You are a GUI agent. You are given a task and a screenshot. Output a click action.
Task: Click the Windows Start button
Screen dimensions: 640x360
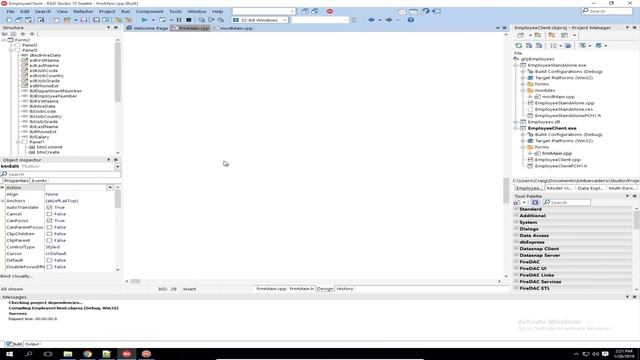pos(9,354)
